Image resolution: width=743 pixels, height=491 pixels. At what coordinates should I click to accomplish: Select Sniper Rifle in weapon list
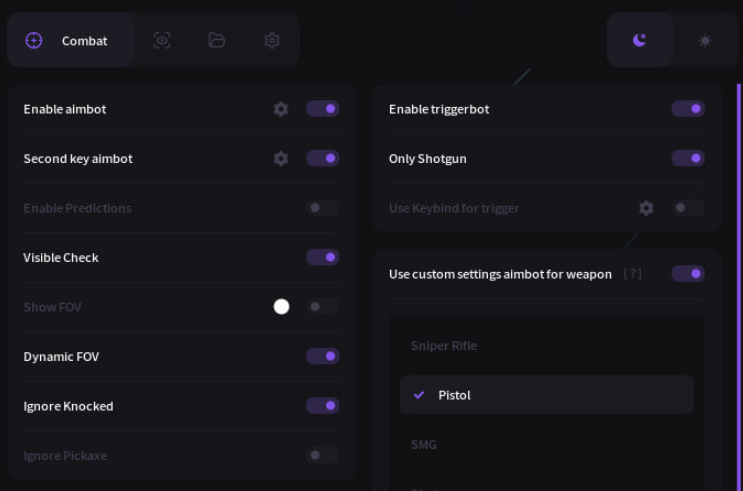547,346
